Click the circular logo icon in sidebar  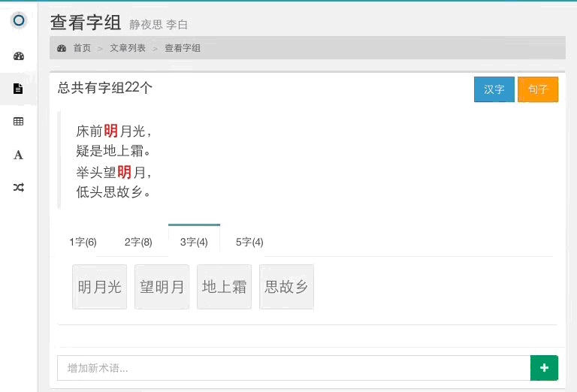click(19, 20)
